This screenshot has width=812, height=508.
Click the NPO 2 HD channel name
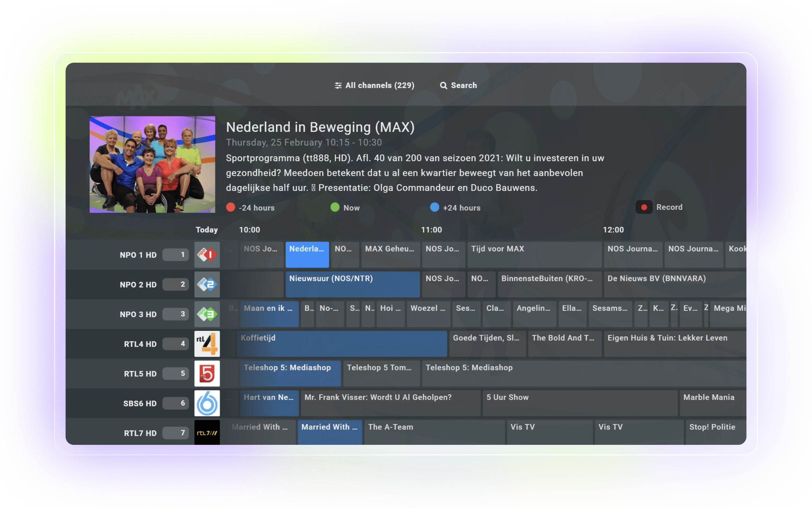point(138,284)
